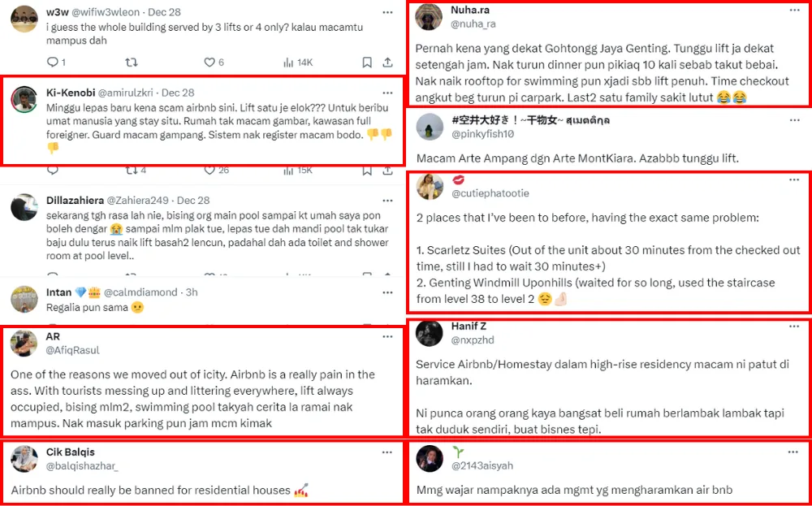Retweet w3w's tweet about the lifts

click(132, 62)
